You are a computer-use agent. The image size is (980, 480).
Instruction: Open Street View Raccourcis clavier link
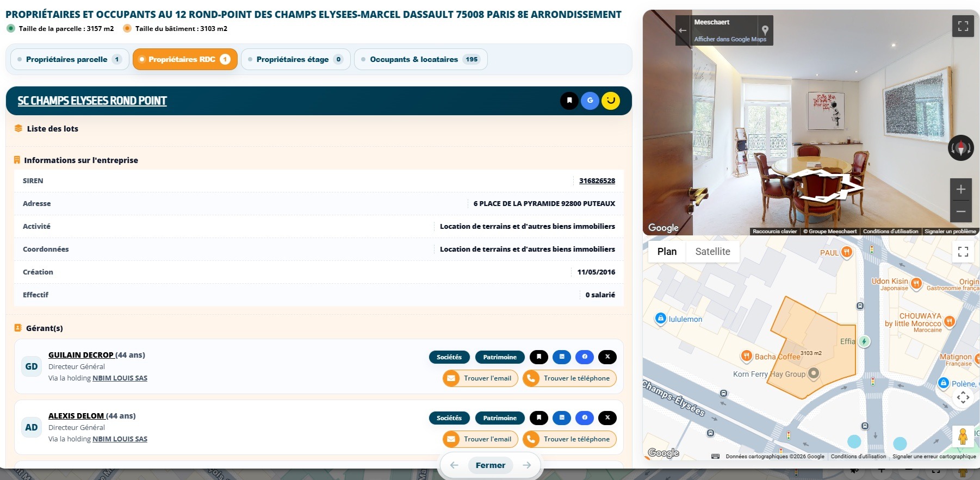(775, 232)
